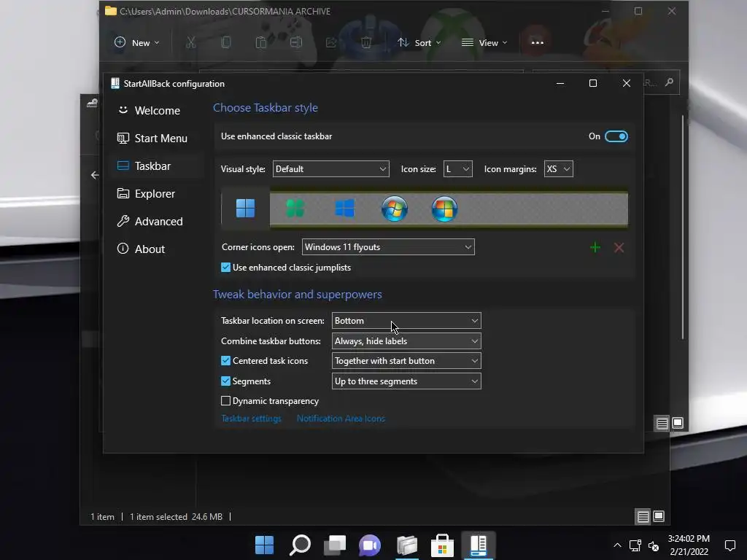This screenshot has height=560, width=747.
Task: Toggle the Centered task icons checkbox
Action: click(226, 361)
